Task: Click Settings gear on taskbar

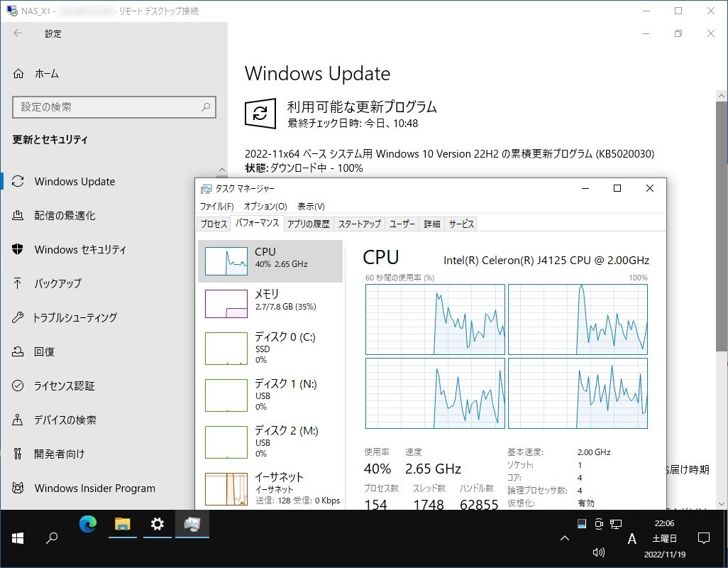Action: point(158,524)
